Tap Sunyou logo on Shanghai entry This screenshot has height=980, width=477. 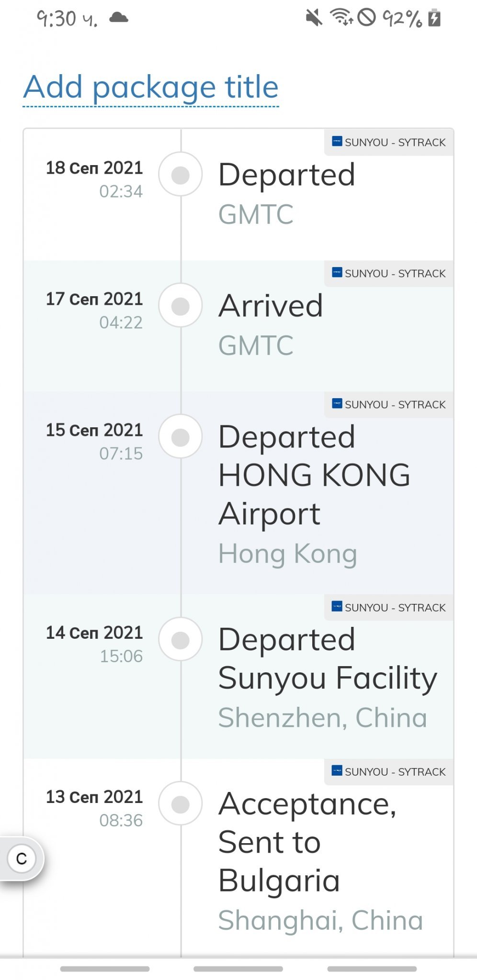pyautogui.click(x=337, y=771)
